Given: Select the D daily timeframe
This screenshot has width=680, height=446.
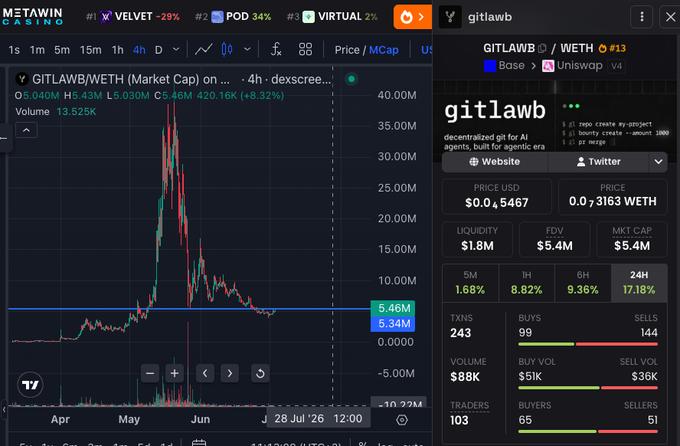Looking at the screenshot, I should (x=159, y=50).
